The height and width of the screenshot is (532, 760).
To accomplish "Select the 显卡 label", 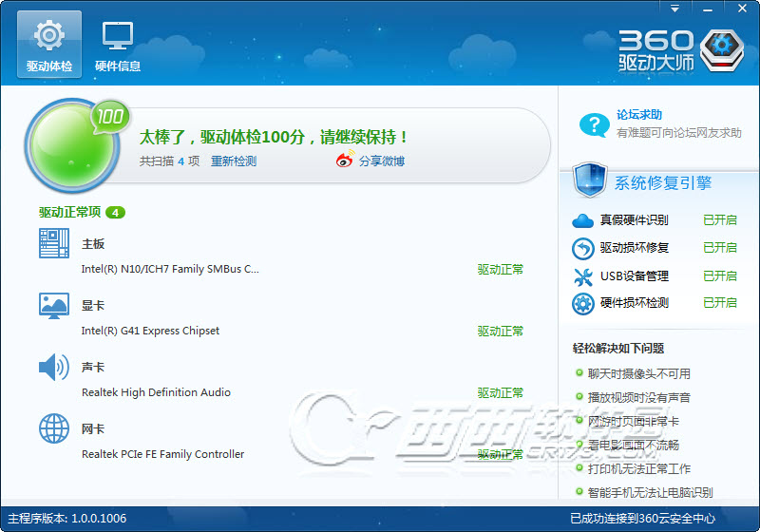I will [x=93, y=305].
